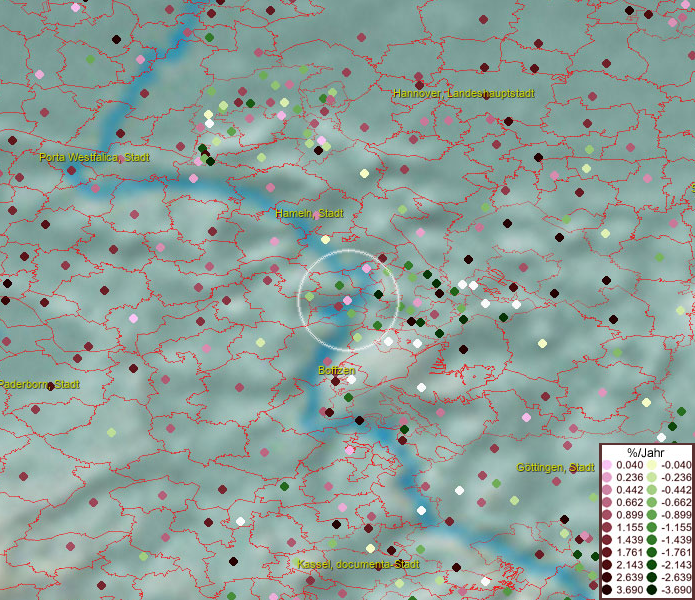Click the -2.639 legend value text
The width and height of the screenshot is (695, 600).
coord(676,577)
